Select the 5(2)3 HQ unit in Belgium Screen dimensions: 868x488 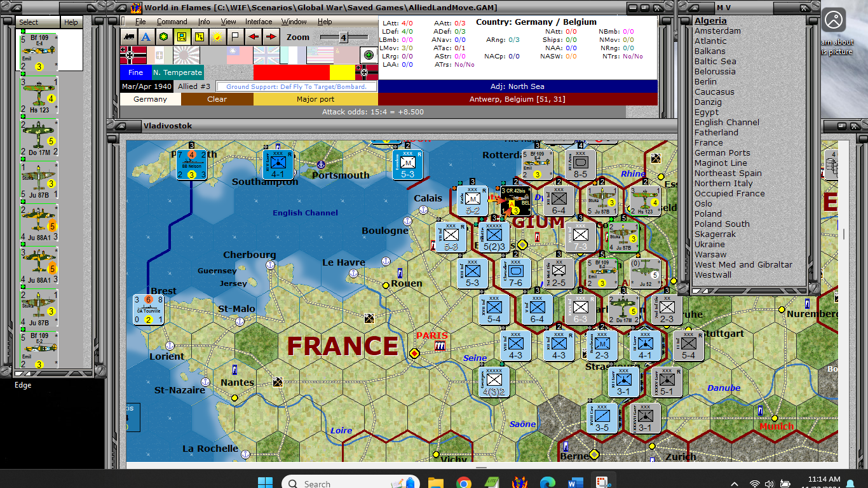pyautogui.click(x=494, y=237)
